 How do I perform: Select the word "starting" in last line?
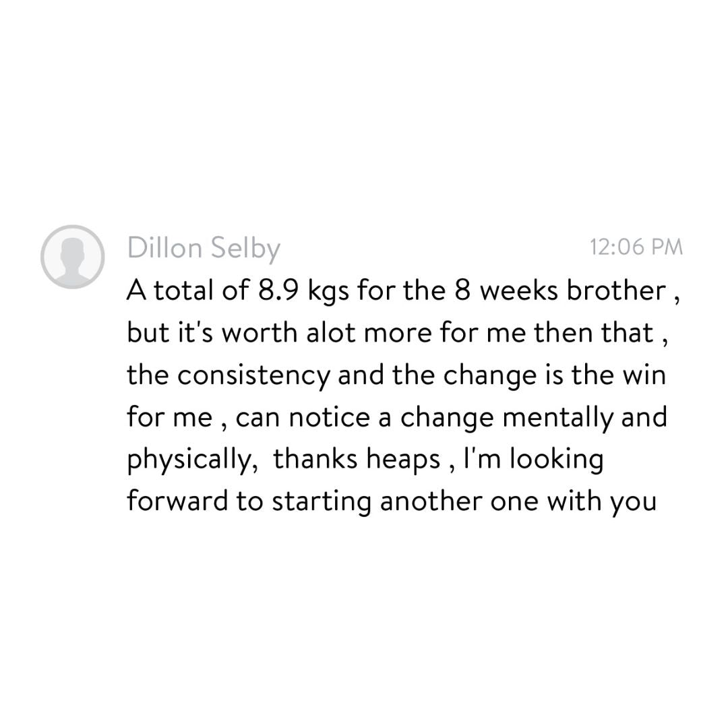[x=322, y=502]
